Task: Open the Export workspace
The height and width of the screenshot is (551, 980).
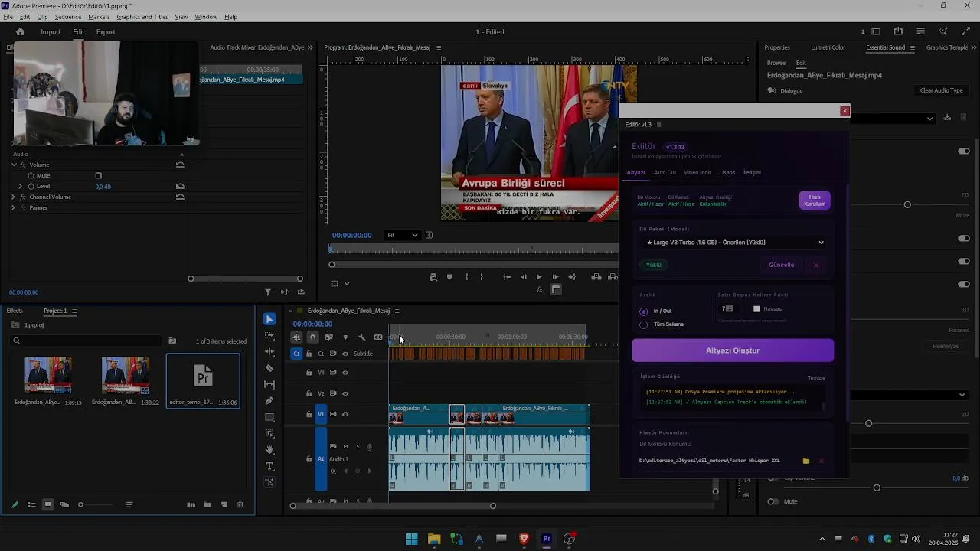Action: click(106, 32)
